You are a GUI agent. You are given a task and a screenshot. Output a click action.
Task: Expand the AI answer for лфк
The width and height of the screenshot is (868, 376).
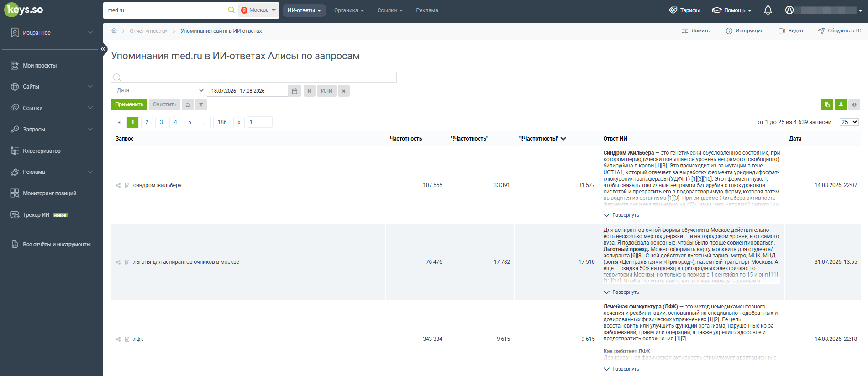click(621, 369)
